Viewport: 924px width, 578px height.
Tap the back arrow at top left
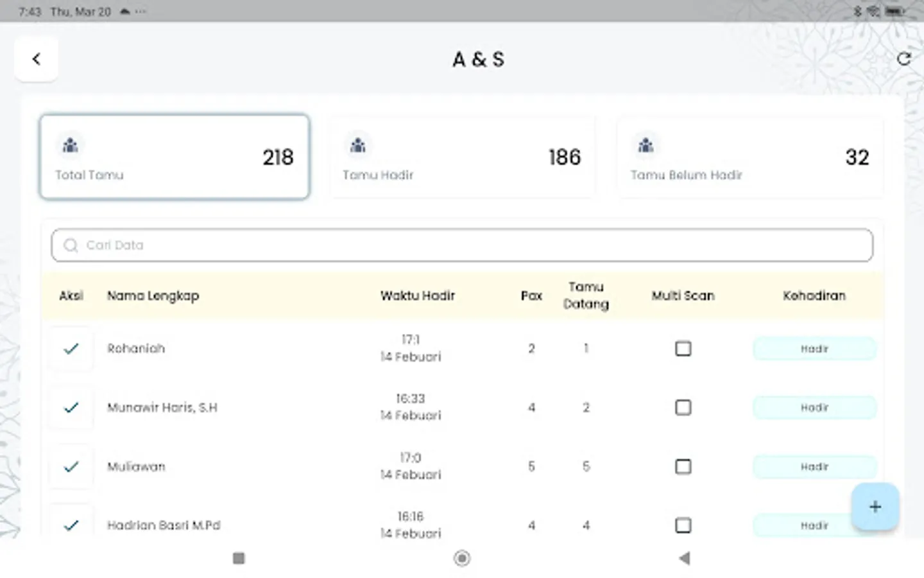[36, 58]
